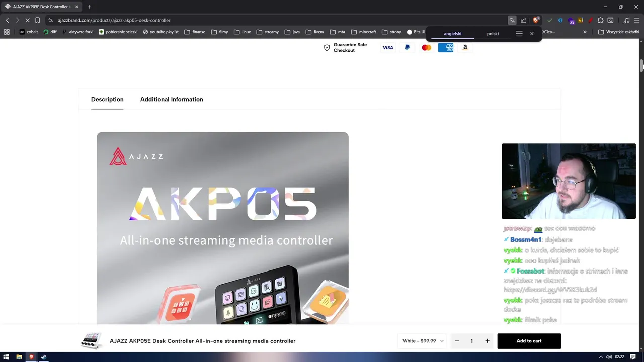Open the Brave main hamburger menu
The width and height of the screenshot is (644, 362).
coord(636,20)
